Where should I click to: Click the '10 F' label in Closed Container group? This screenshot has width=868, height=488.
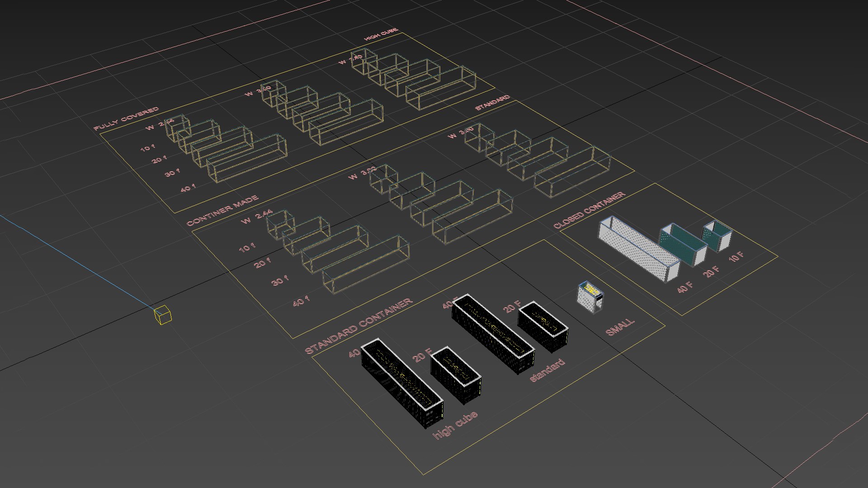click(x=736, y=256)
